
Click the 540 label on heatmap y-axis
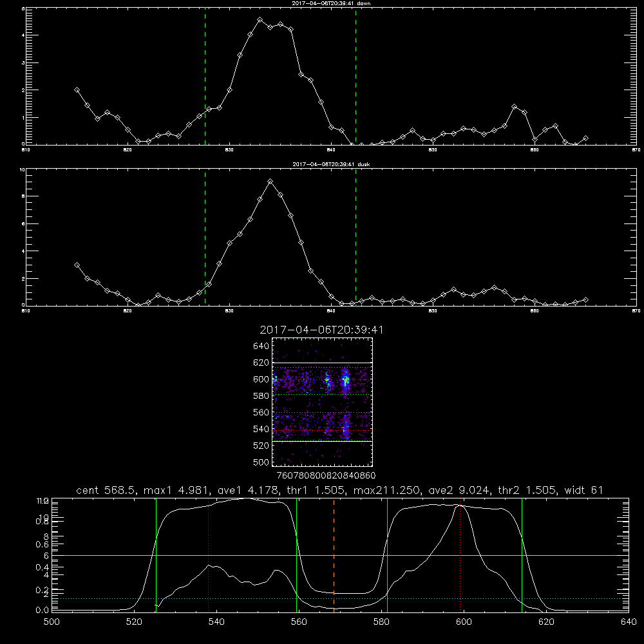click(x=261, y=429)
